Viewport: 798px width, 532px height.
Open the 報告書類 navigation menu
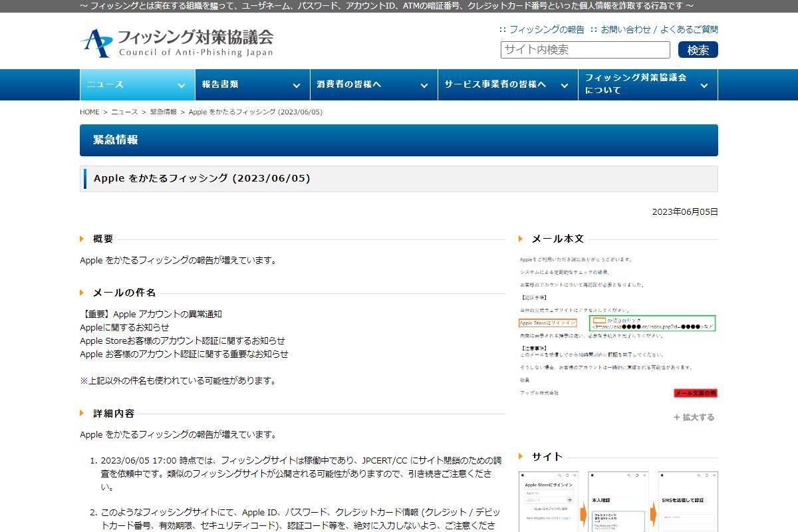click(252, 84)
